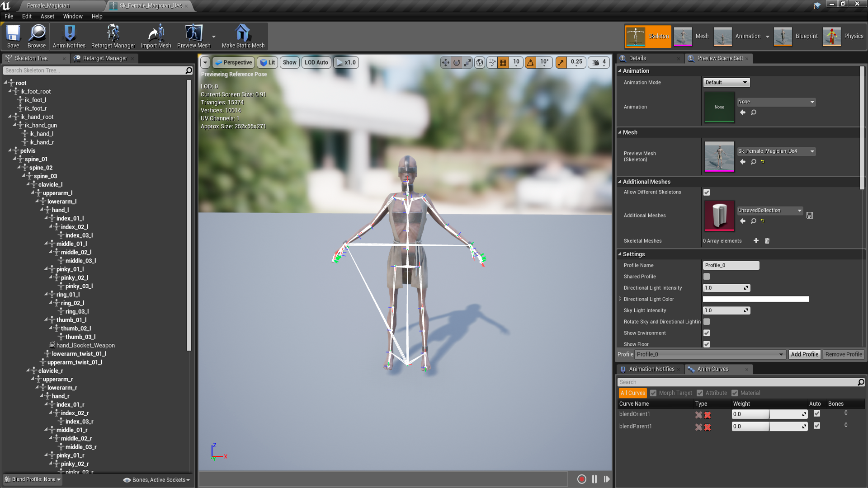868x488 pixels.
Task: Open Retarget Manager from the toolbar
Action: [x=113, y=36]
